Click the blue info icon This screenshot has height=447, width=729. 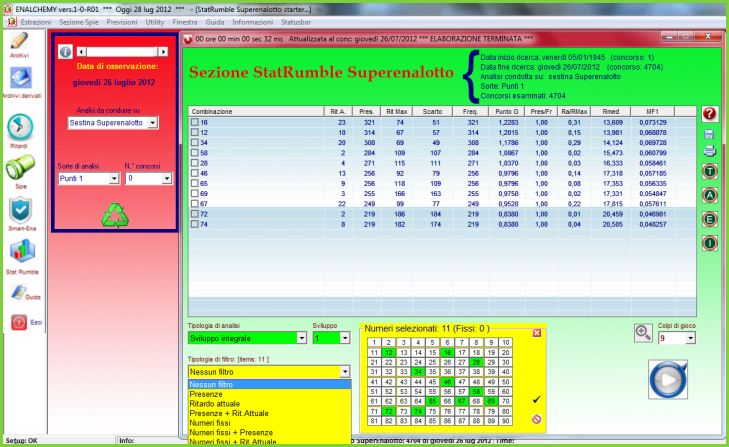point(65,52)
